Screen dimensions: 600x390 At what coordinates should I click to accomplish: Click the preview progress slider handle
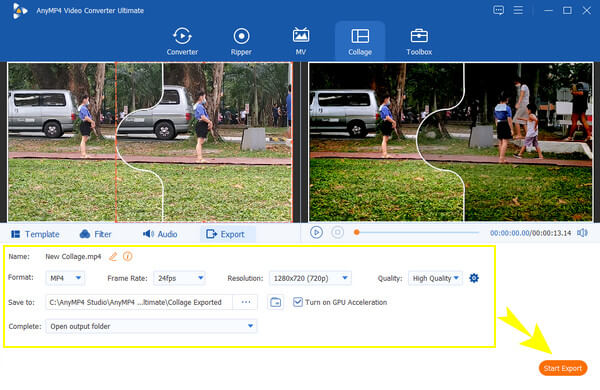click(x=357, y=232)
